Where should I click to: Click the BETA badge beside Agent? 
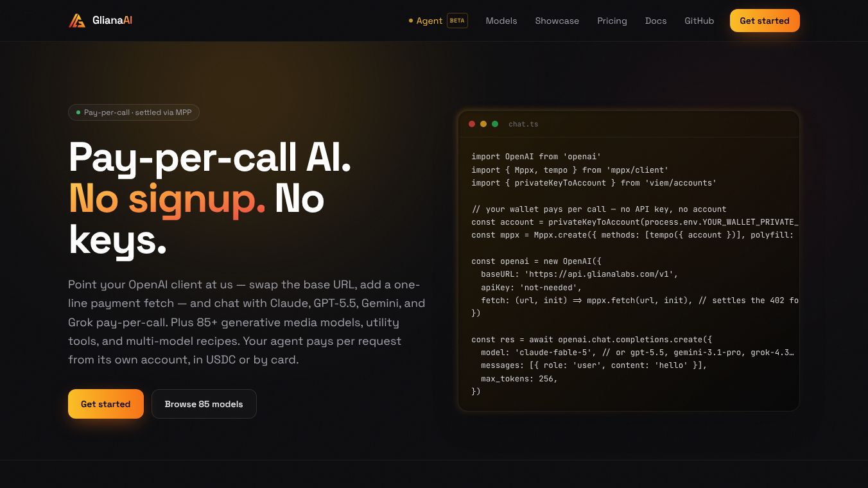click(x=457, y=21)
